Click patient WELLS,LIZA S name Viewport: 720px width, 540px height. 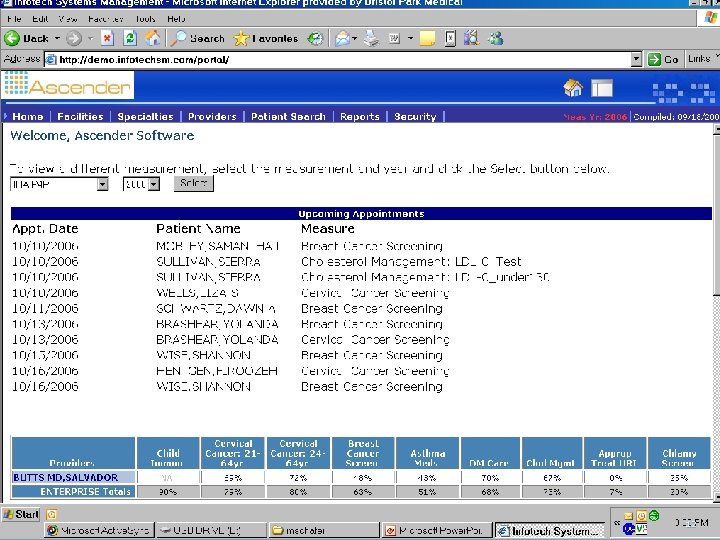coord(197,293)
